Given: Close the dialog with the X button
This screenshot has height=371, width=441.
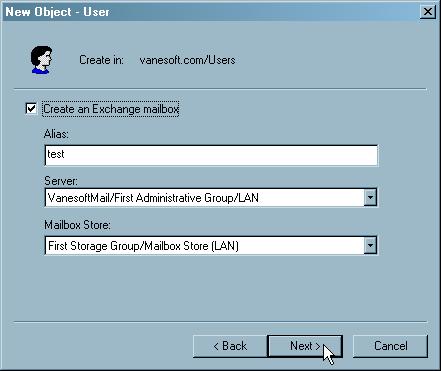Looking at the screenshot, I should [x=428, y=12].
